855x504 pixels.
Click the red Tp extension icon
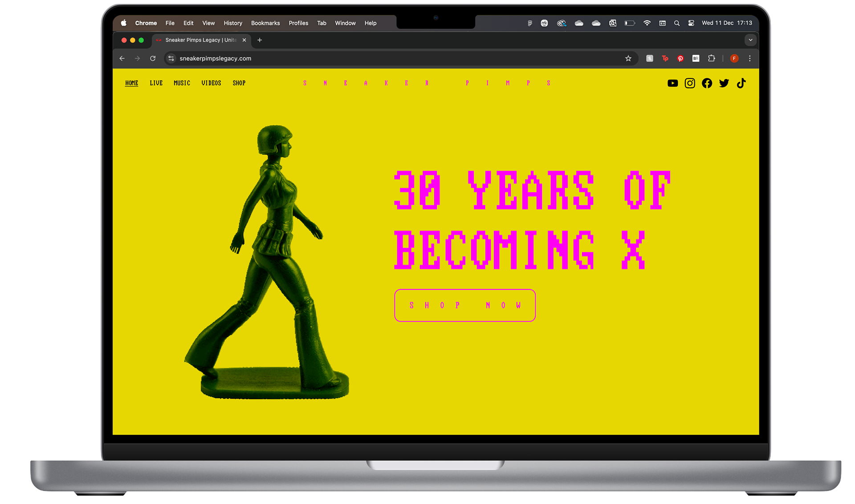pyautogui.click(x=665, y=58)
